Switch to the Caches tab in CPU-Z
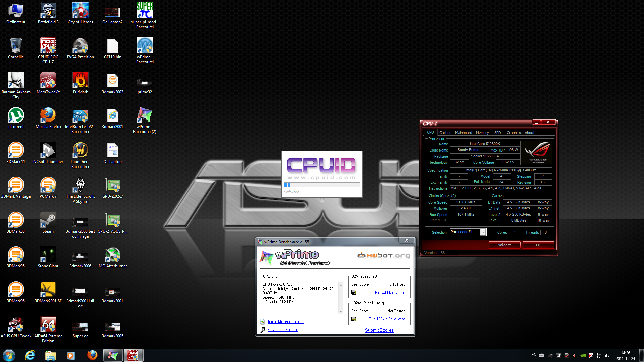Viewport: 644px width, 362px height. pos(445,133)
